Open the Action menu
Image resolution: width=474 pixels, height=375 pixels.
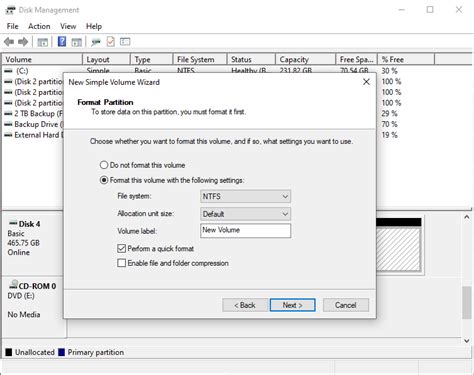tap(39, 26)
